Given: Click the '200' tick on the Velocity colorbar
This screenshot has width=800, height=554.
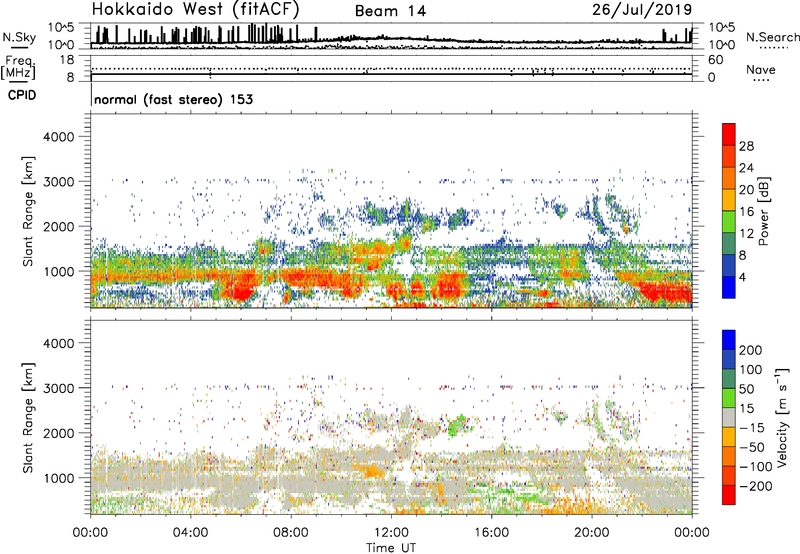Looking at the screenshot, I should click(x=751, y=350).
